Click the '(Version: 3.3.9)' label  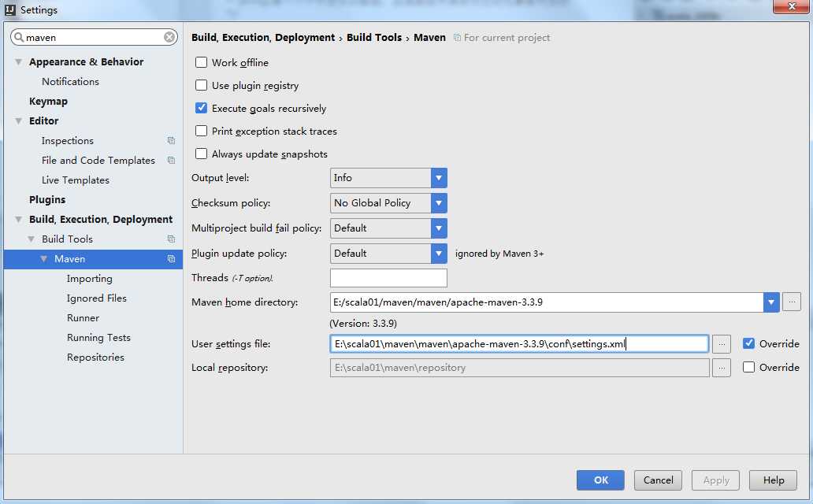[x=363, y=324]
